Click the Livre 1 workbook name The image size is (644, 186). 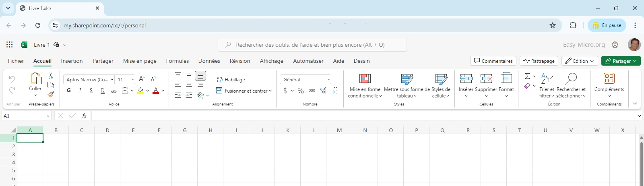(x=42, y=45)
